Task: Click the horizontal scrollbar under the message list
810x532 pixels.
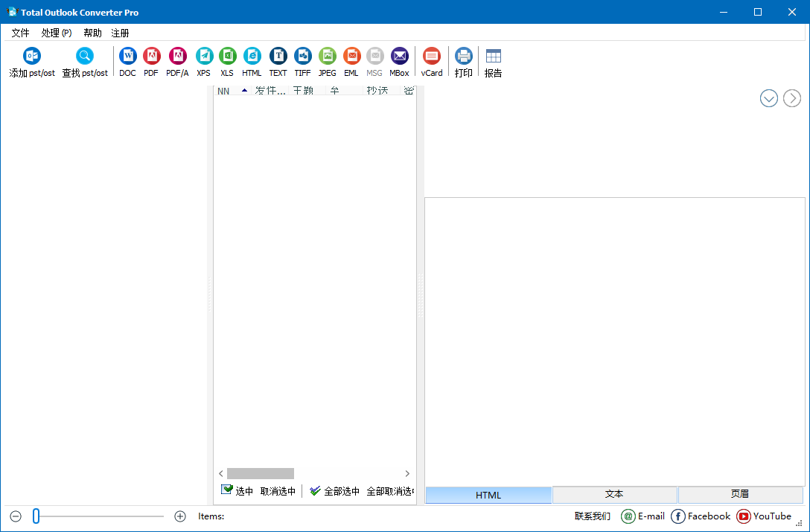Action: pyautogui.click(x=261, y=473)
